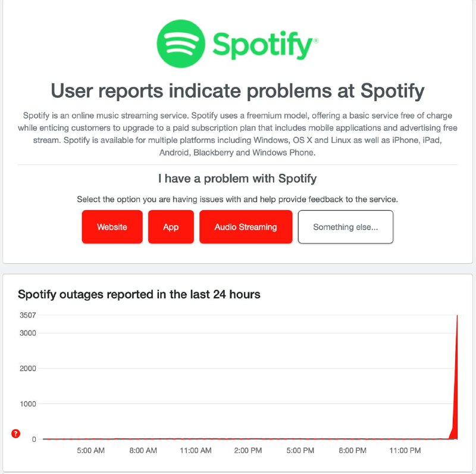This screenshot has width=476, height=474.
Task: Report an Audio Streaming issue
Action: click(245, 227)
